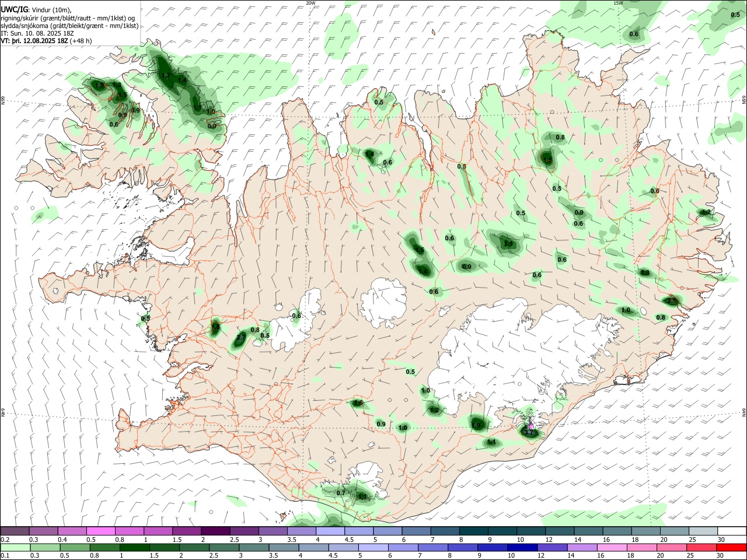Pick the brightest red rain-scale swatch starting at 30

click(731, 547)
